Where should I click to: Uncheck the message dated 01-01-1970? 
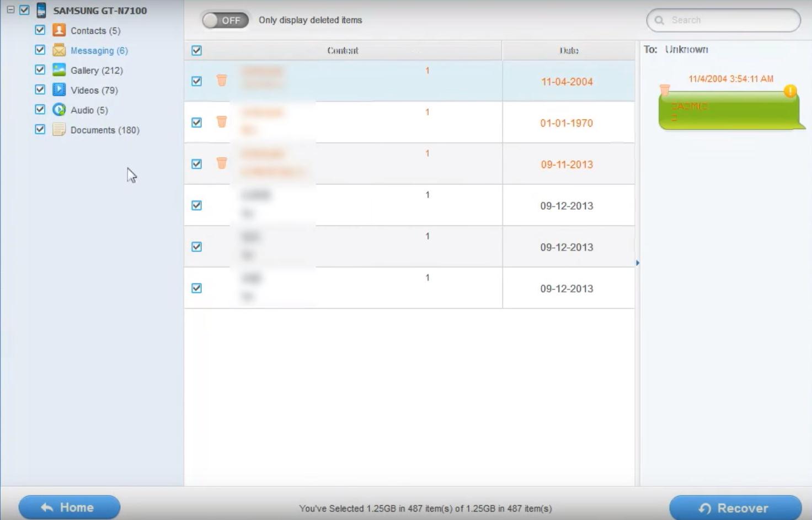196,123
